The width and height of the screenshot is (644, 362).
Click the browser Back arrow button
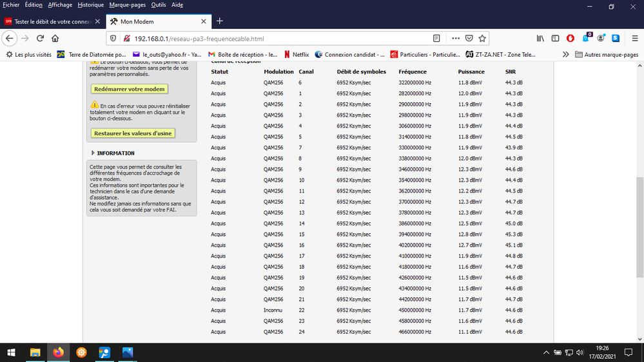point(10,38)
